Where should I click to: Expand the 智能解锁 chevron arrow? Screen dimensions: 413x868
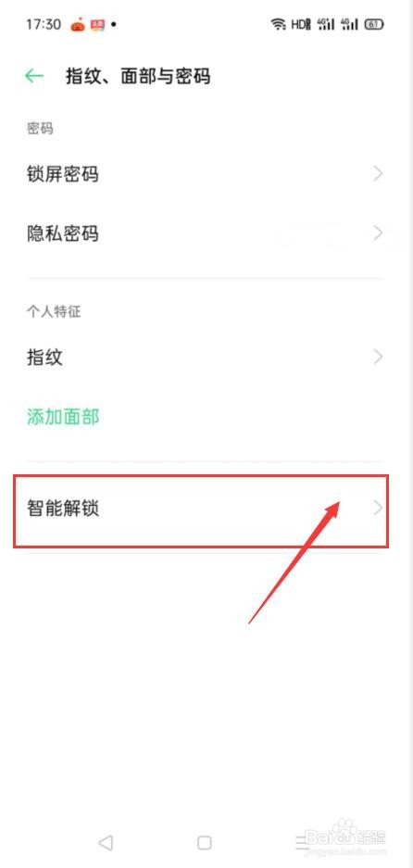click(378, 508)
